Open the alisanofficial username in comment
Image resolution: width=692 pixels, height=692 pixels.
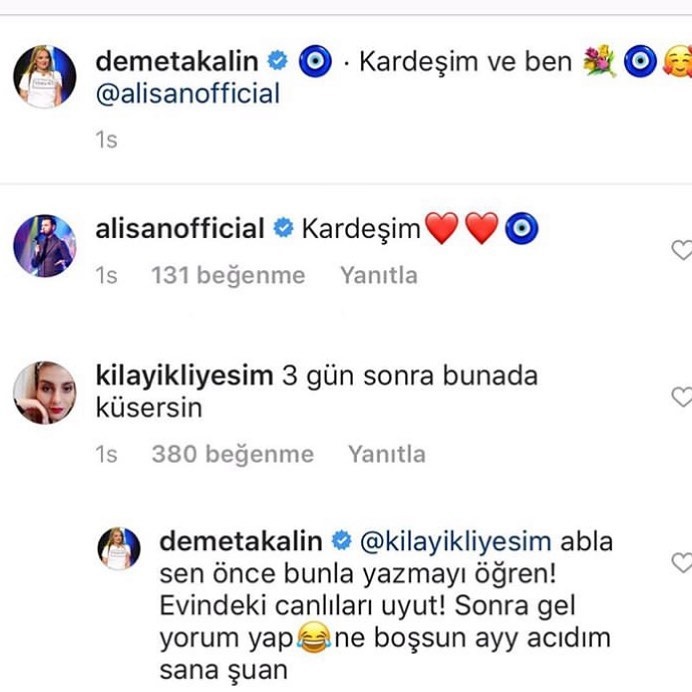tap(180, 229)
